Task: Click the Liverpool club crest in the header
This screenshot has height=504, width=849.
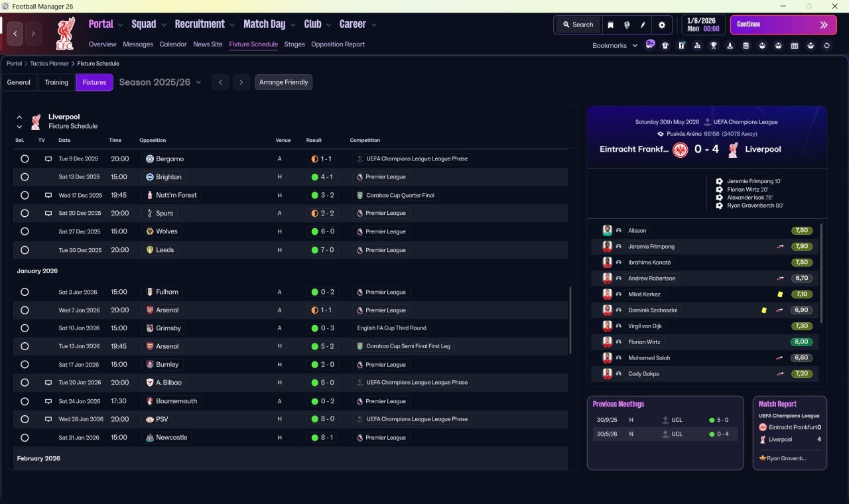Action: coord(64,33)
